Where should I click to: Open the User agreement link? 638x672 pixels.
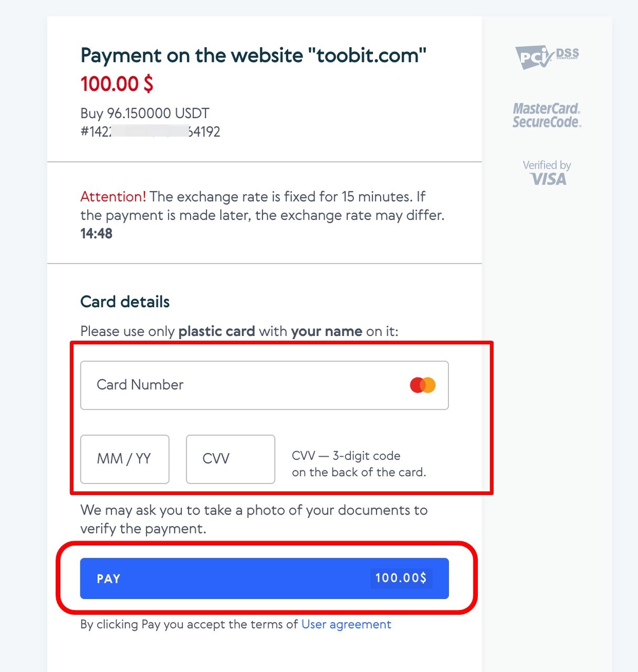click(346, 624)
